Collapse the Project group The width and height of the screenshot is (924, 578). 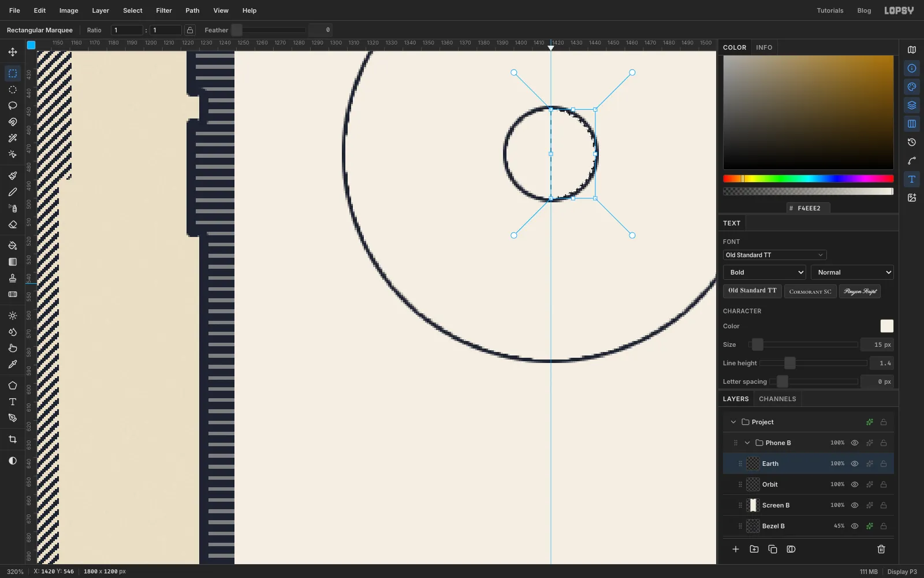pos(733,422)
